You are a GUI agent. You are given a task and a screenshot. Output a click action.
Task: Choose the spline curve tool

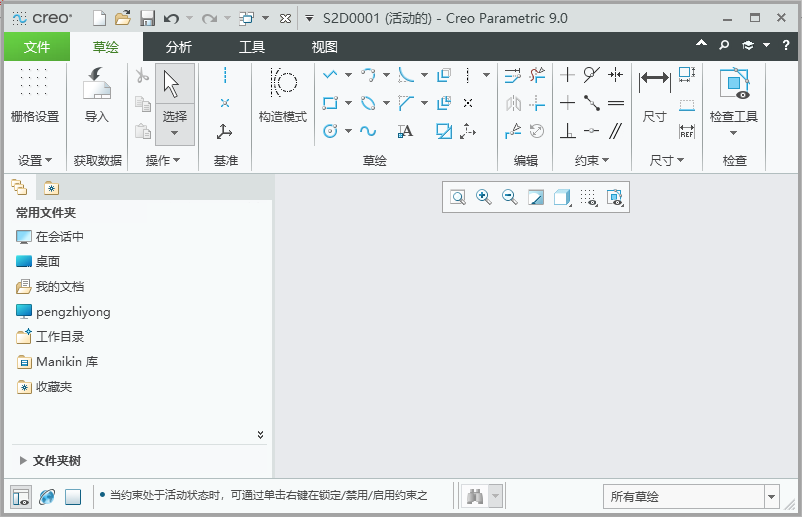pyautogui.click(x=368, y=131)
